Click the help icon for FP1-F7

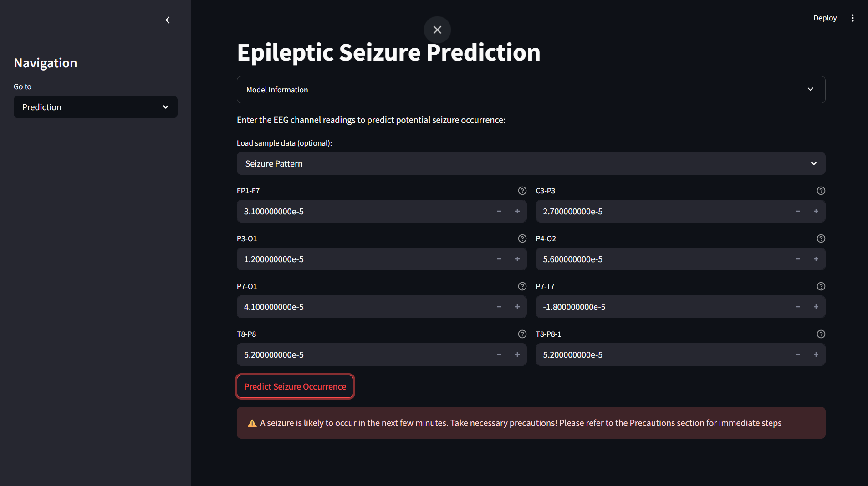click(x=522, y=191)
